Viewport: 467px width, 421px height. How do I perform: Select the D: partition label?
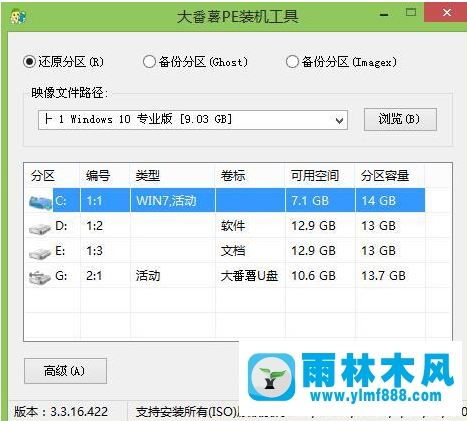61,226
